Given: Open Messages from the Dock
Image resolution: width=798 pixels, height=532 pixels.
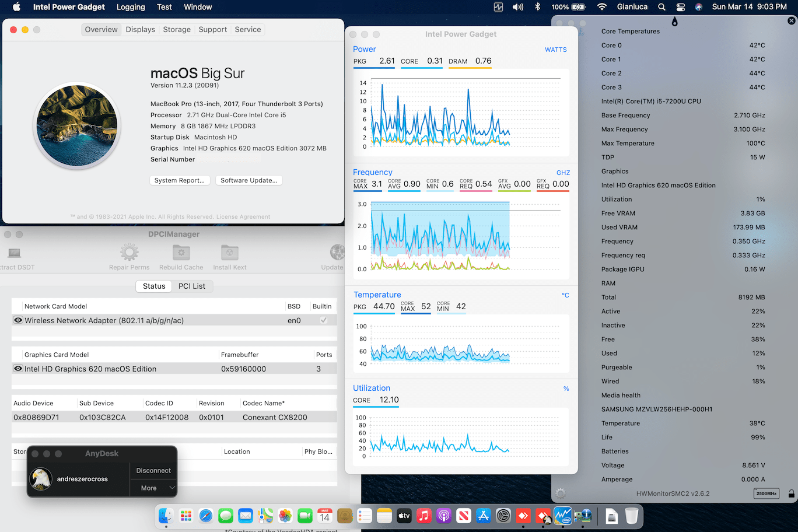Looking at the screenshot, I should point(226,516).
